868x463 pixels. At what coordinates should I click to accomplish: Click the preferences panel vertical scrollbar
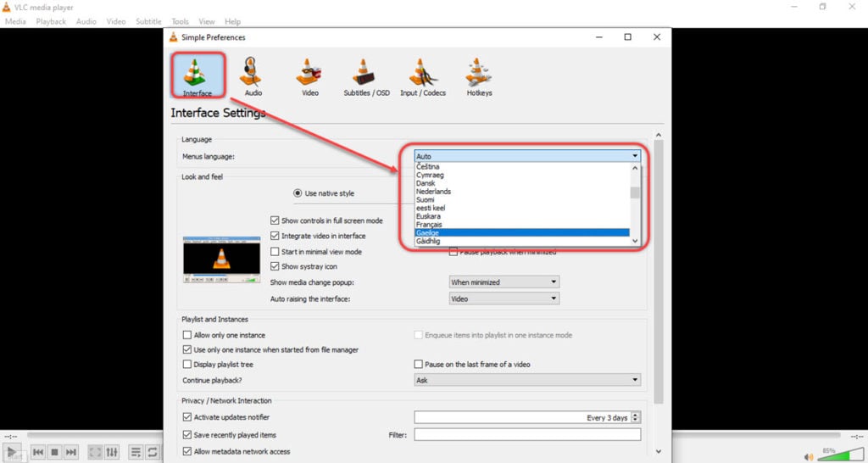[x=658, y=271]
